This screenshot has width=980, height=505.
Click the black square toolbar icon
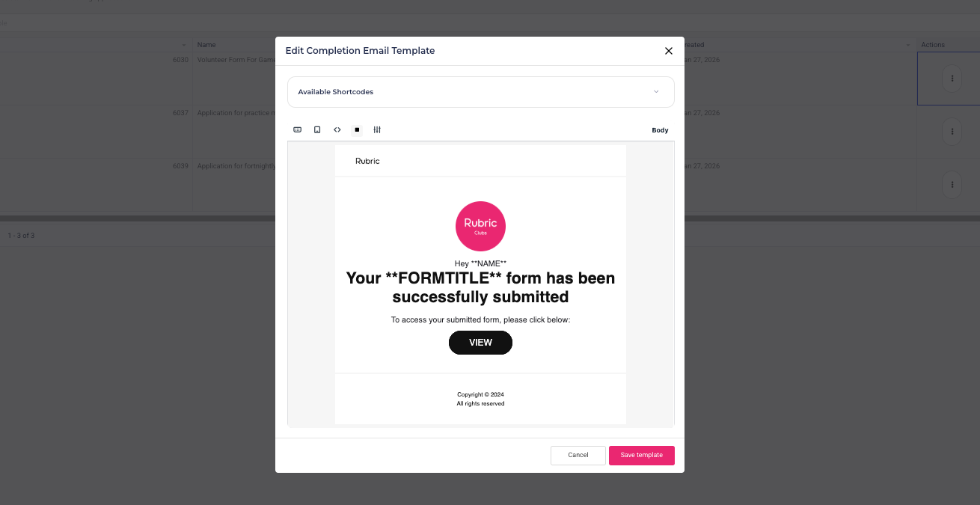coord(357,130)
